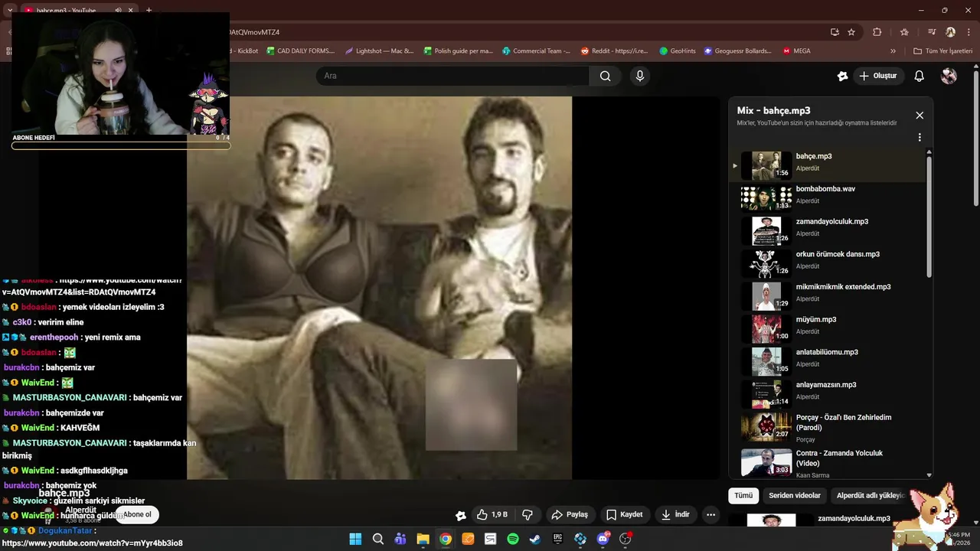This screenshot has height=551, width=980.
Task: Click the Commercial Team bookmark
Action: (x=536, y=51)
